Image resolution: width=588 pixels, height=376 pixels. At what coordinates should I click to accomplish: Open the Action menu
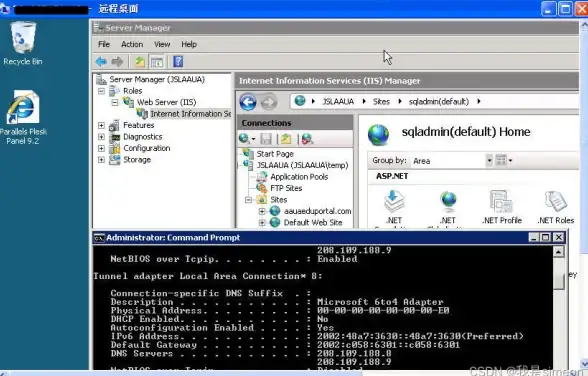[x=132, y=44]
